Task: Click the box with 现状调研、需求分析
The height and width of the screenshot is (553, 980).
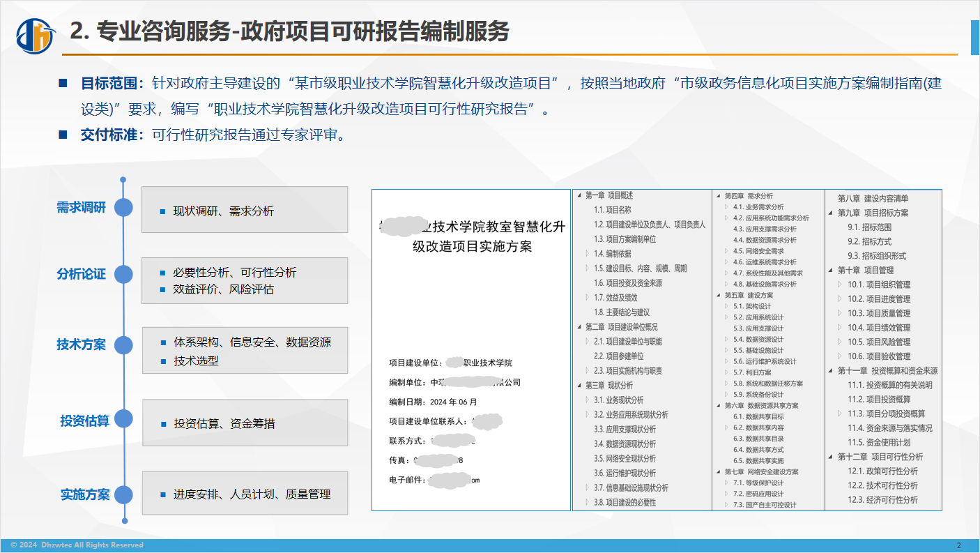Action: click(x=245, y=210)
